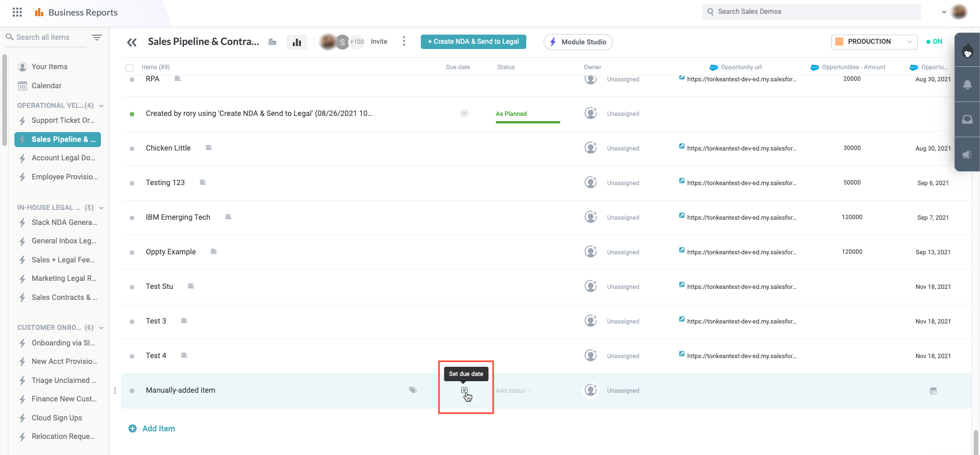Viewport: 980px width, 455px height.
Task: Open Module Studio
Action: coord(578,42)
